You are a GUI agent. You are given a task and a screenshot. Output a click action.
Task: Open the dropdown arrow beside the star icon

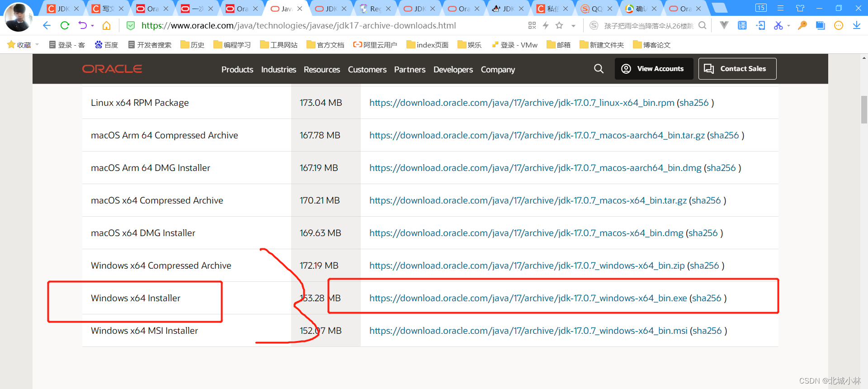point(573,26)
